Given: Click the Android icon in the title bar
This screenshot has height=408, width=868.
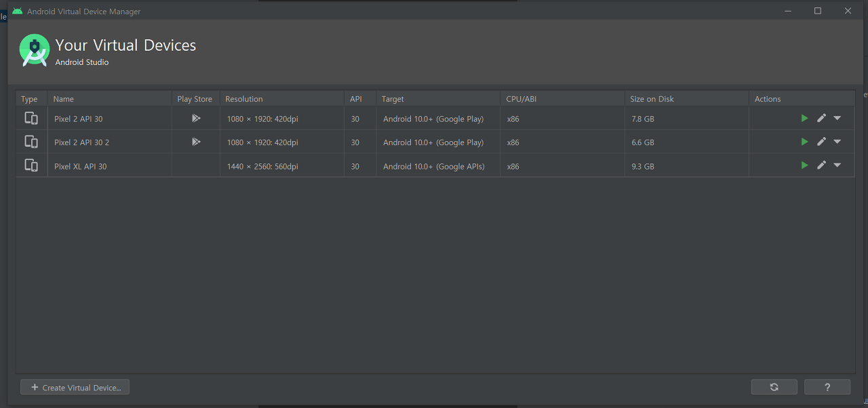Looking at the screenshot, I should pyautogui.click(x=18, y=11).
